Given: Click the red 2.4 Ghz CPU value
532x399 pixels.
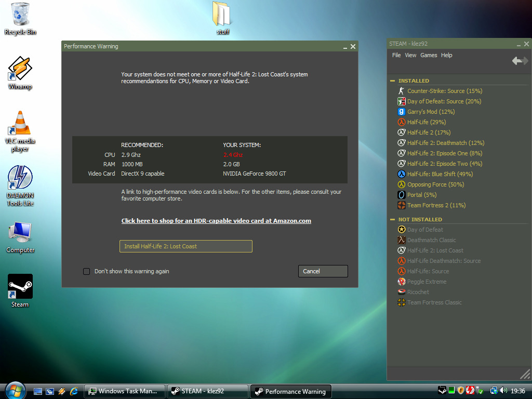Looking at the screenshot, I should pos(233,155).
